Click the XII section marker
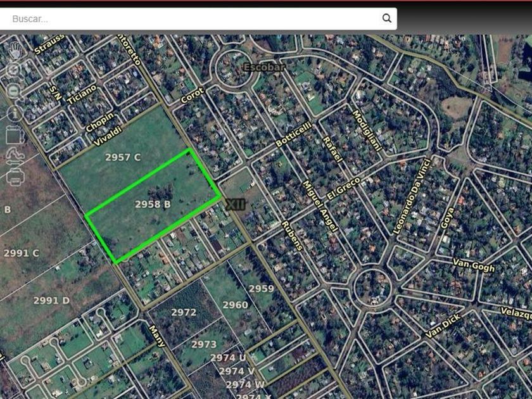This screenshot has height=399, width=532. click(x=236, y=205)
